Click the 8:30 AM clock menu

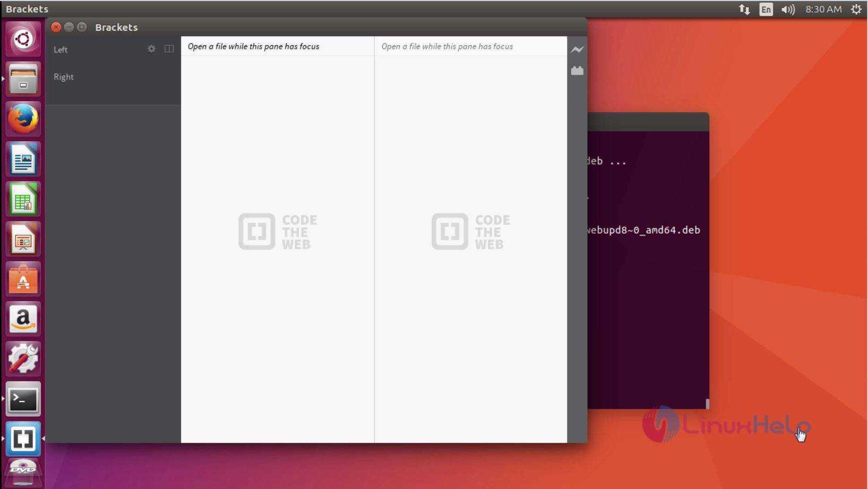click(x=823, y=9)
